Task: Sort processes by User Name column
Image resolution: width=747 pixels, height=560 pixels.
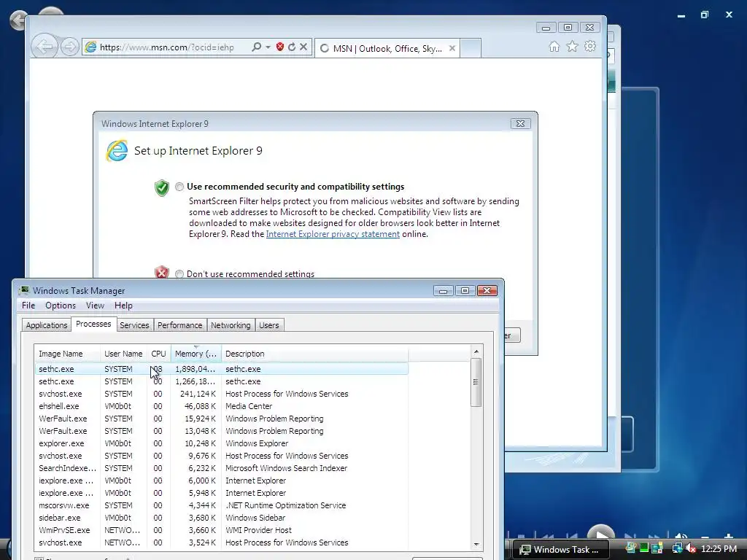Action: (123, 354)
